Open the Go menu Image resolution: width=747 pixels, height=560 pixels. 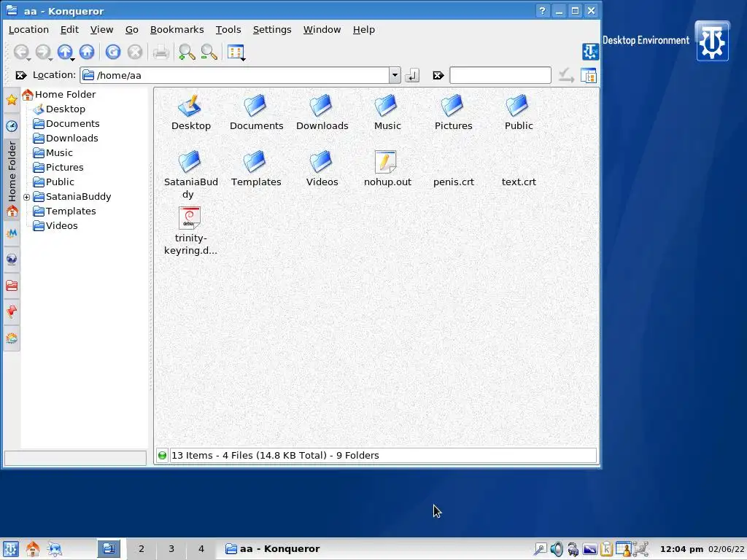pyautogui.click(x=132, y=29)
